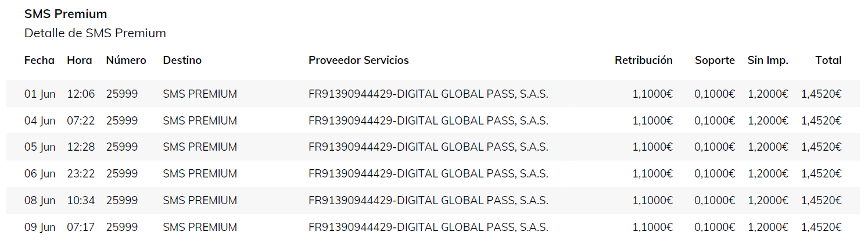
Task: Click the Detalle de SMS Premium subtitle
Action: (95, 33)
